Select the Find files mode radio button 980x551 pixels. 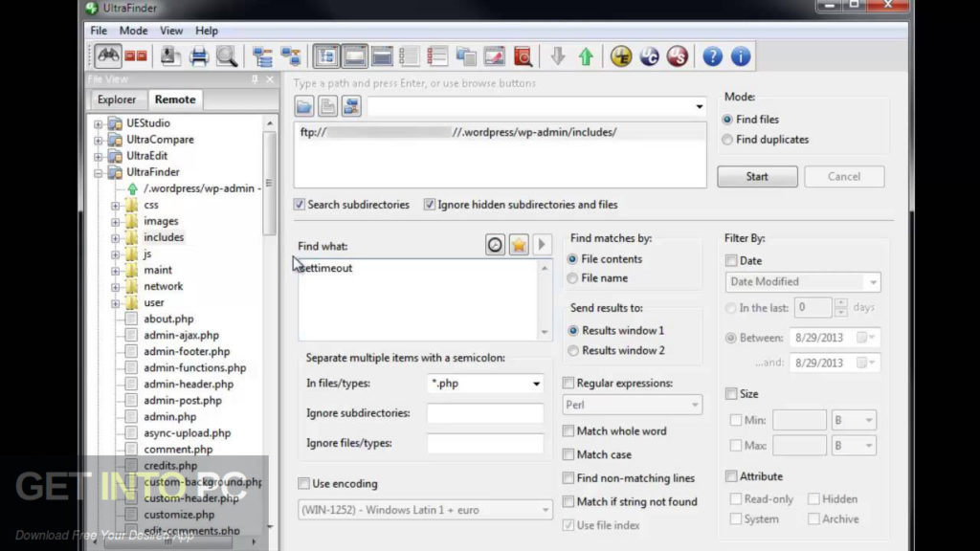[x=727, y=120]
